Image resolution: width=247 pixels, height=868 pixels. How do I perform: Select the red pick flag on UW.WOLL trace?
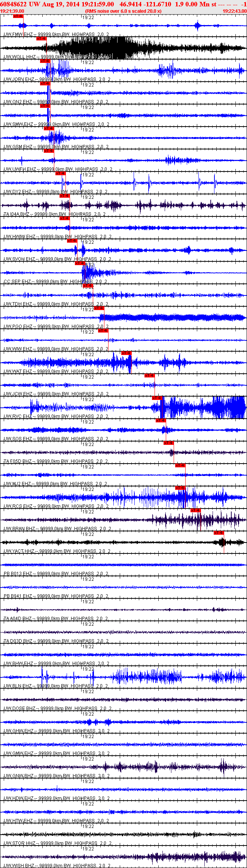coord(42,39)
